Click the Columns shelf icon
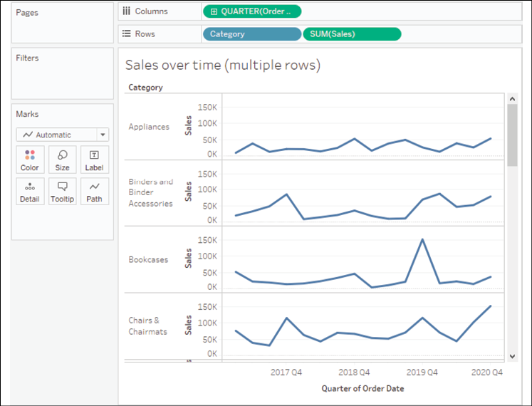 pos(126,11)
